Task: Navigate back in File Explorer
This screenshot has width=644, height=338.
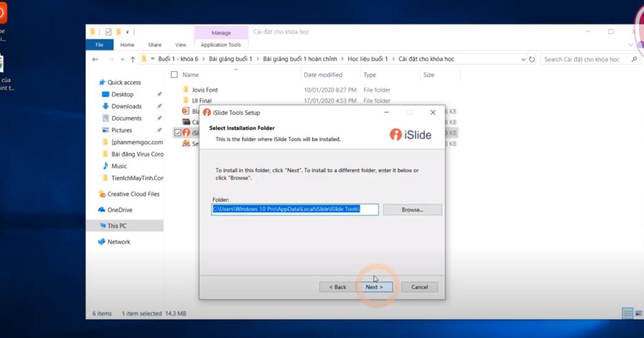Action: [96, 60]
